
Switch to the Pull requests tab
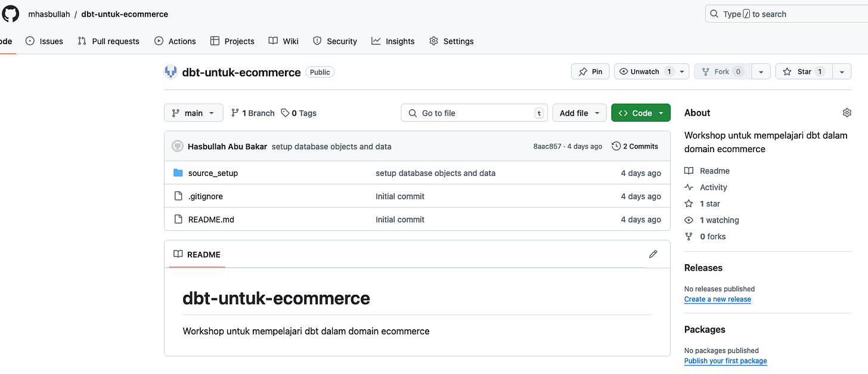108,41
